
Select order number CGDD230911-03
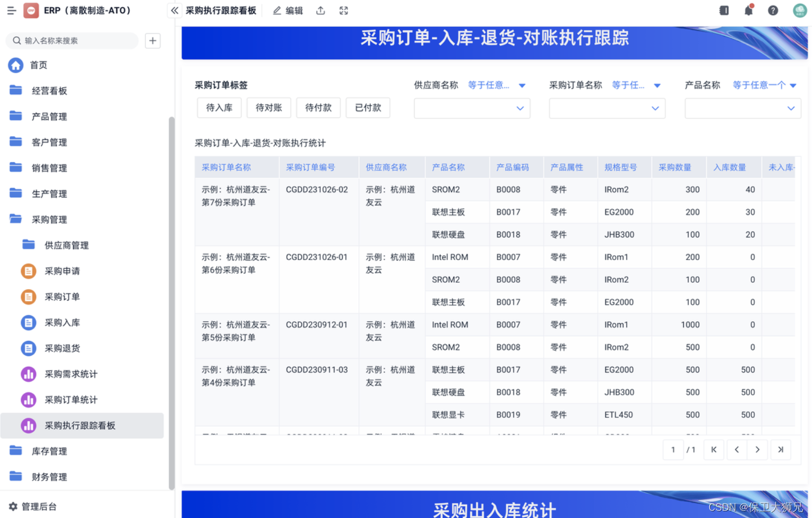317,370
